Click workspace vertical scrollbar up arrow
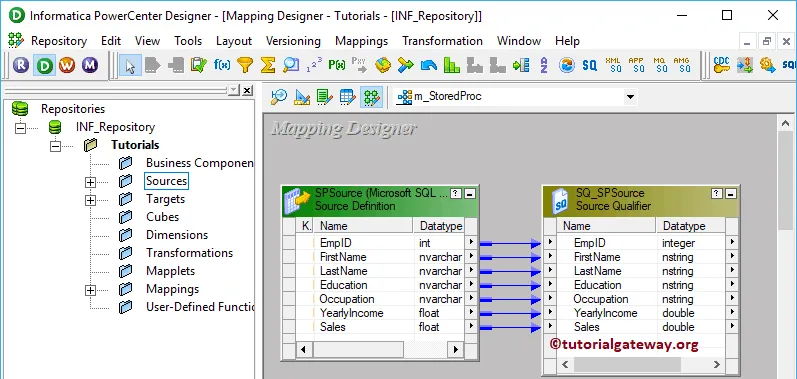The height and width of the screenshot is (379, 797). pos(786,123)
